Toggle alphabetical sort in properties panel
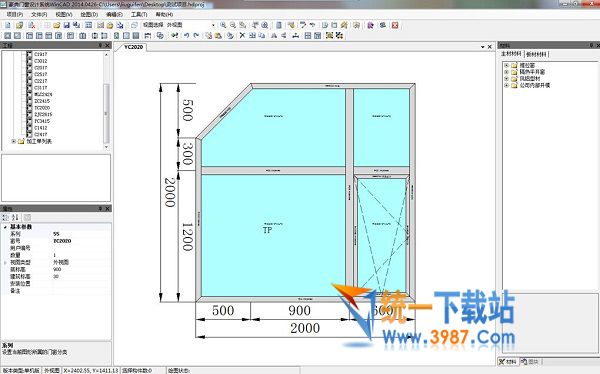The height and width of the screenshot is (374, 600). point(15,217)
